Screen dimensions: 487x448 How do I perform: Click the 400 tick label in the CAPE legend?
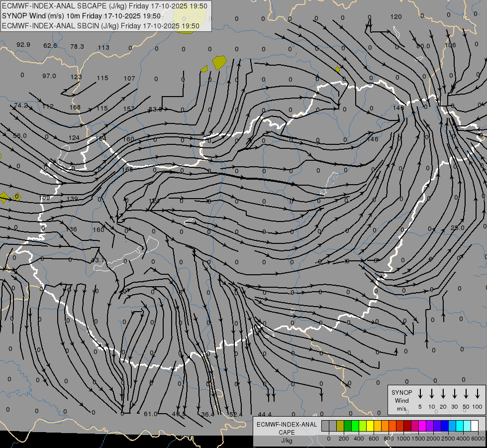[359, 439]
